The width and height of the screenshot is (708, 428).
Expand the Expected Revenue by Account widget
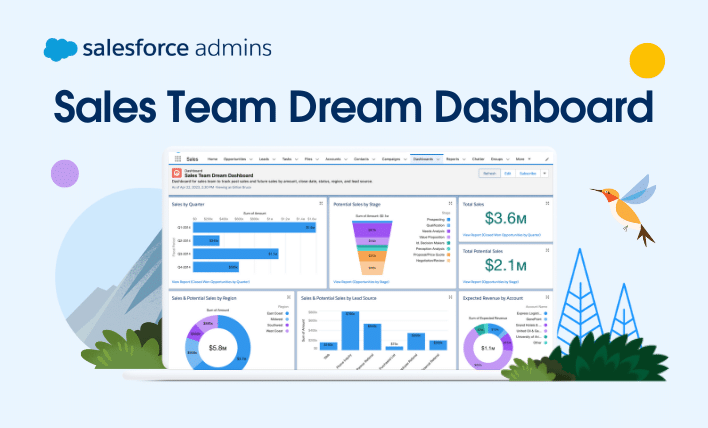(547, 297)
